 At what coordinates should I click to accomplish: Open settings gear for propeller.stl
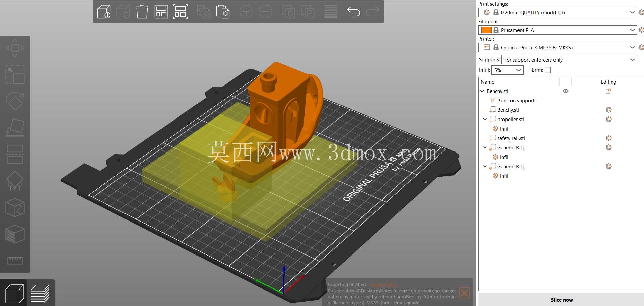608,119
